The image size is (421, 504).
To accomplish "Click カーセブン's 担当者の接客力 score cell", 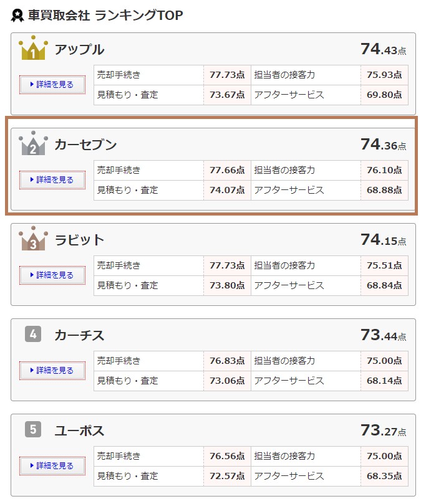I will click(384, 170).
